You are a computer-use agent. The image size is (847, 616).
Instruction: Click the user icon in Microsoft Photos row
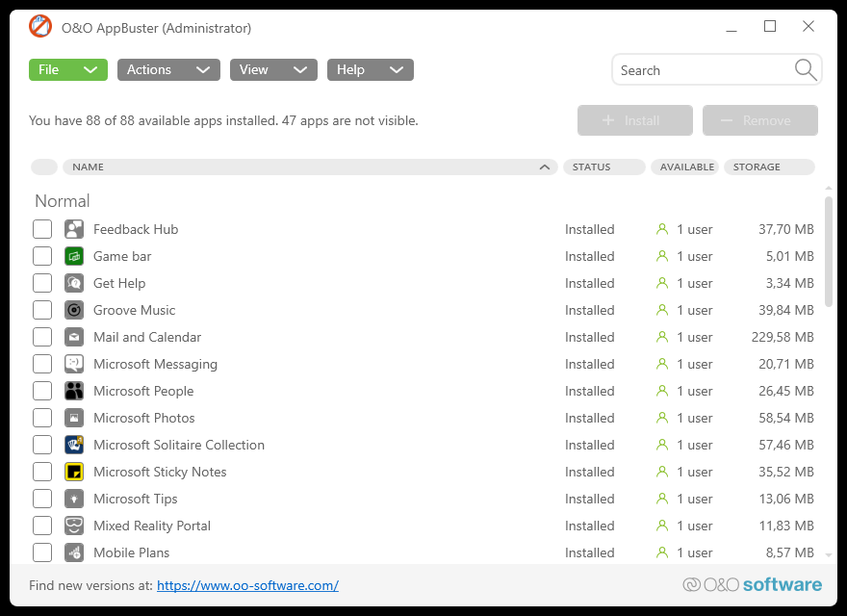662,418
